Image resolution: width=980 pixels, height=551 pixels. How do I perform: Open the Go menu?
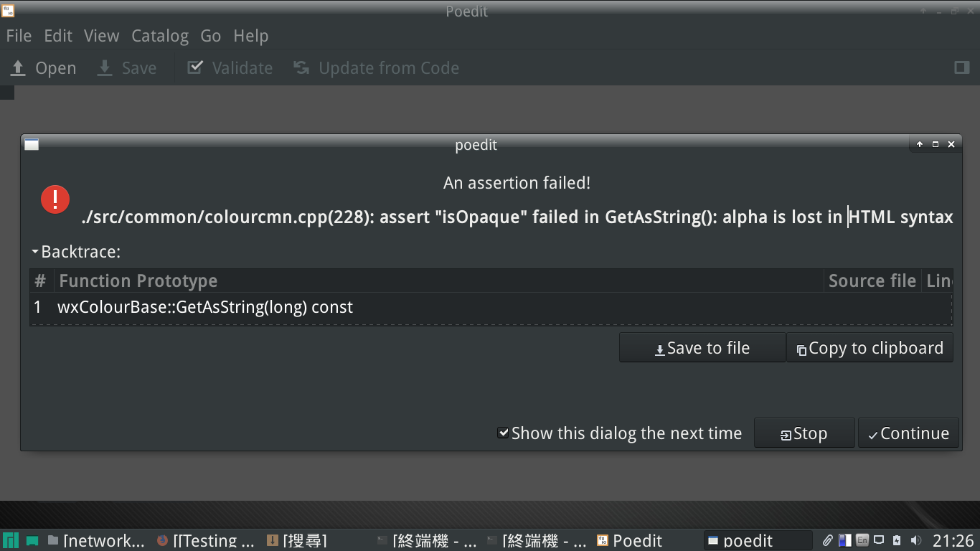[210, 36]
